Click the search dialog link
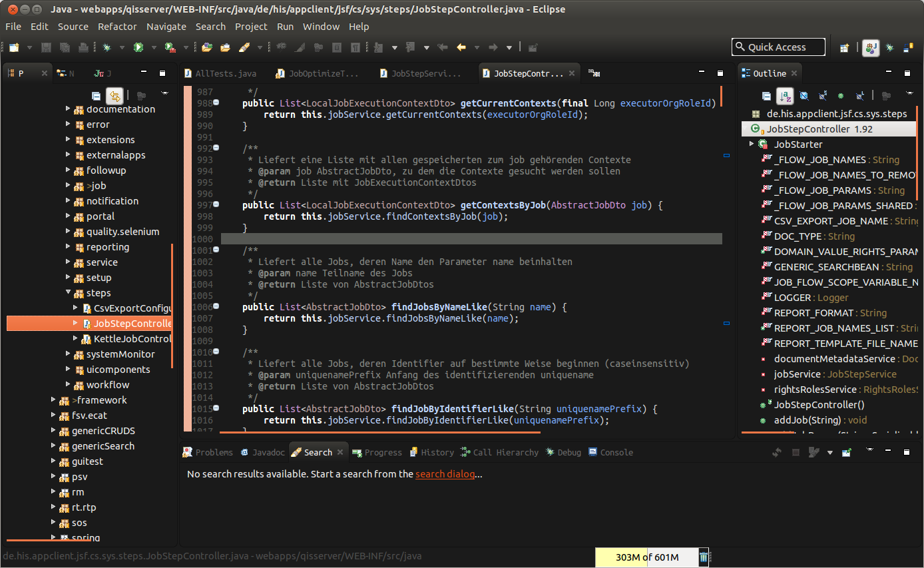This screenshot has height=568, width=924. 445,474
